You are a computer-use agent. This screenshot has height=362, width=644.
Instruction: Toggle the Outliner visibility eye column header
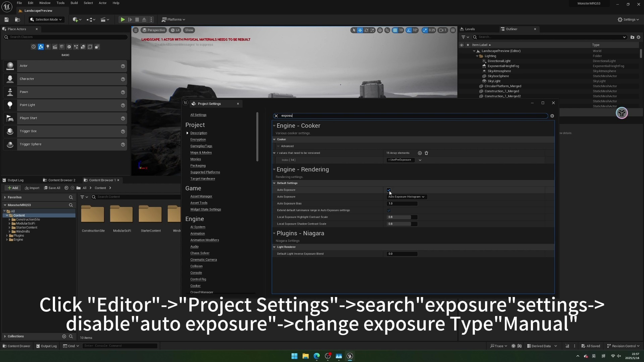point(462,45)
